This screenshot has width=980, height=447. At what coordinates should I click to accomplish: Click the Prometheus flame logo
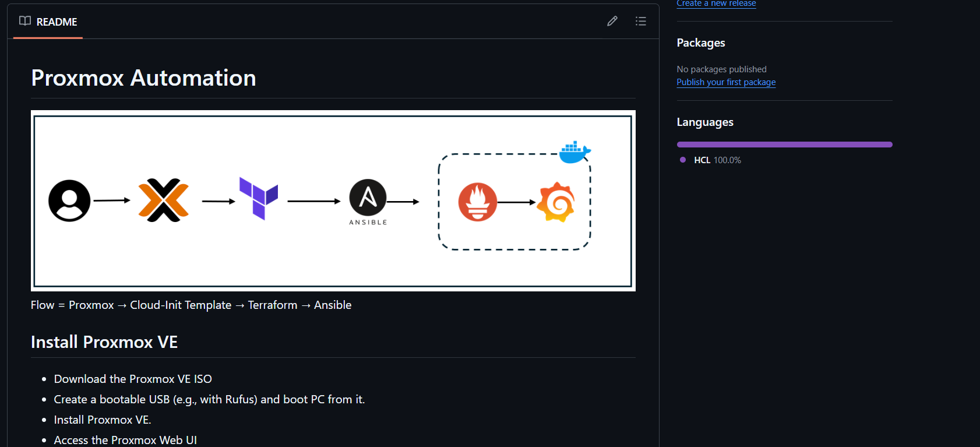pyautogui.click(x=477, y=202)
